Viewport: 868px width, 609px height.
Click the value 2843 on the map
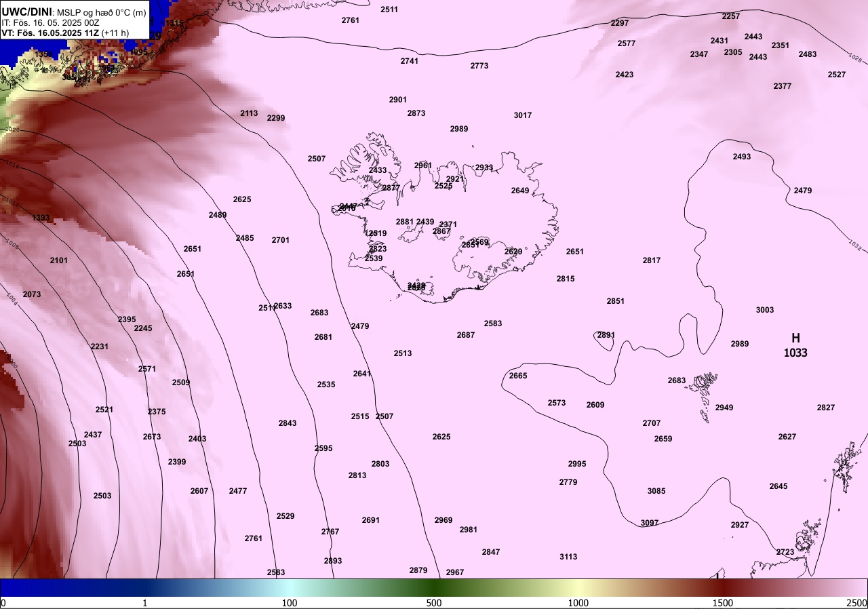[288, 423]
